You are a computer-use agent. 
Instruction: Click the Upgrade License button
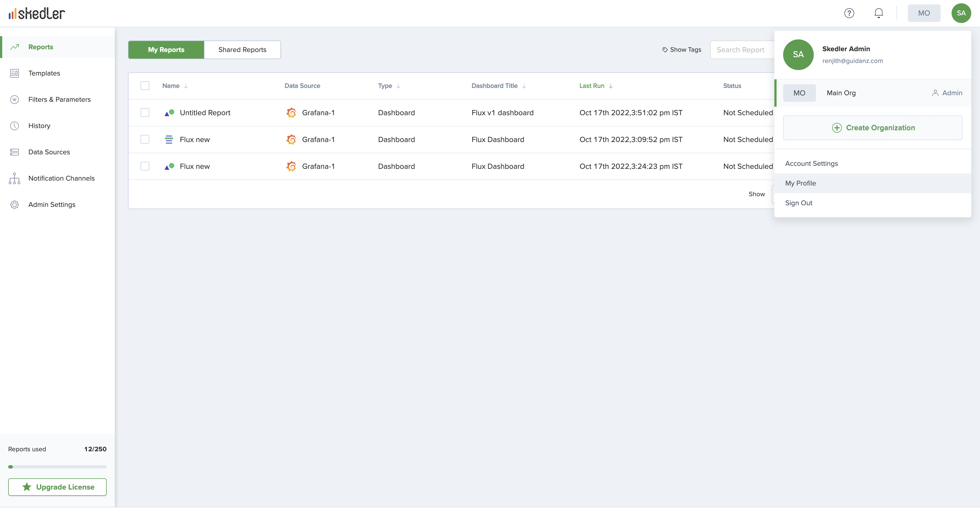(57, 487)
